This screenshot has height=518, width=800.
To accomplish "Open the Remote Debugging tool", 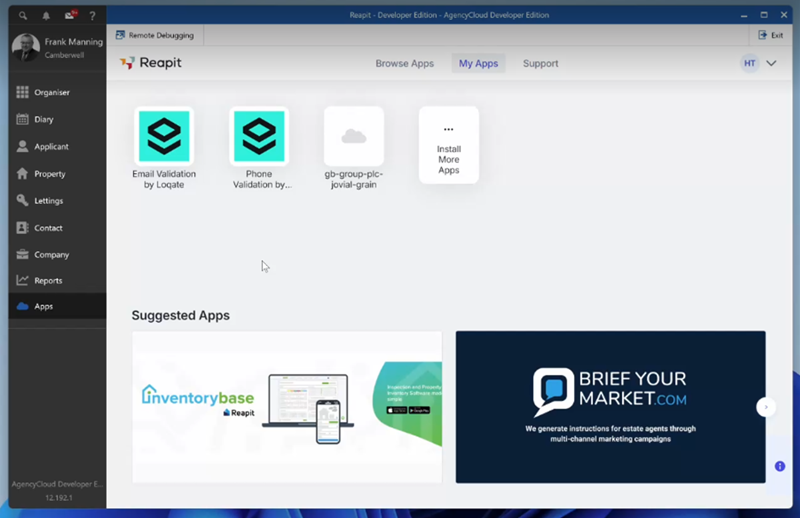I will [x=155, y=35].
